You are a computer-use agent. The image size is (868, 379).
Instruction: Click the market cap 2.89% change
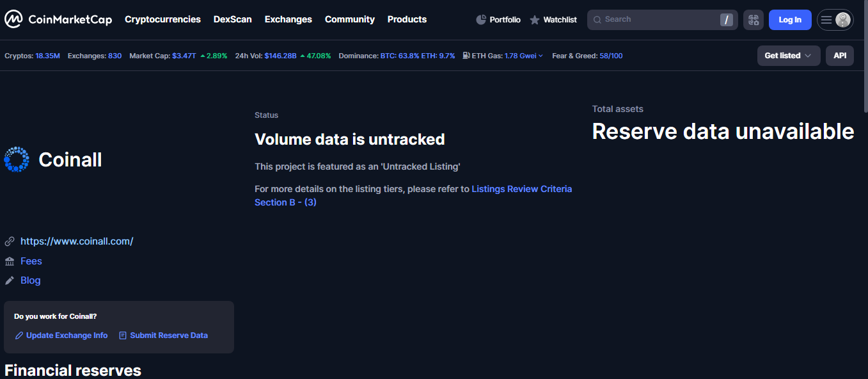[214, 56]
